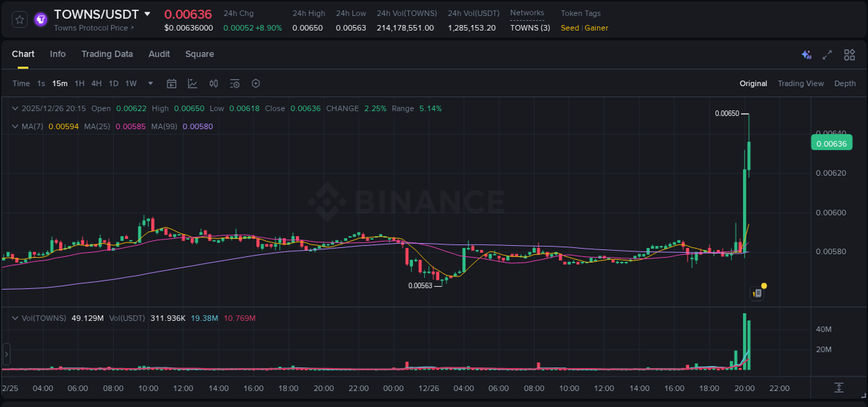
Task: Click the favorite star icon beside TOWNS/USDT
Action: point(19,19)
